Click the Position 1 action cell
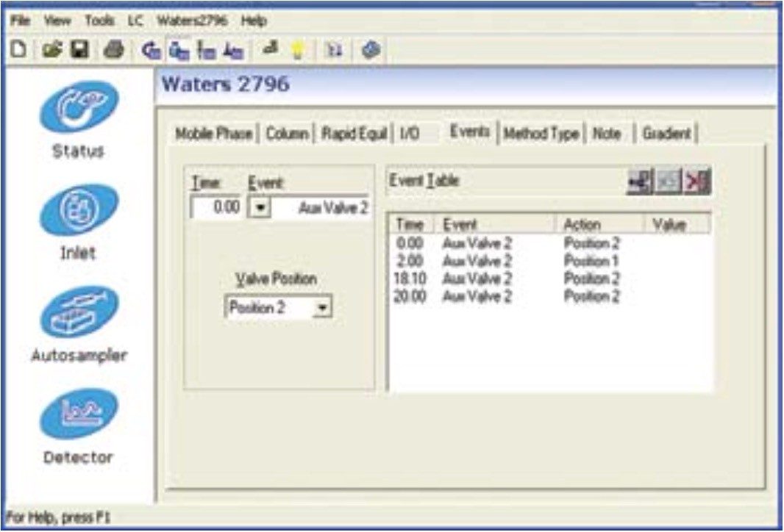The height and width of the screenshot is (532, 784). (591, 262)
